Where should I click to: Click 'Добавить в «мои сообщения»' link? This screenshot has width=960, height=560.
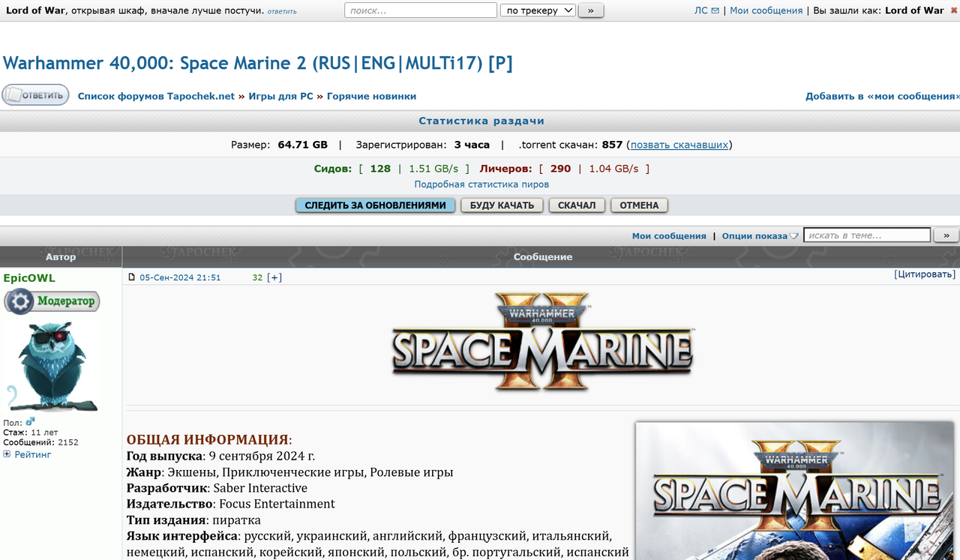(x=883, y=96)
